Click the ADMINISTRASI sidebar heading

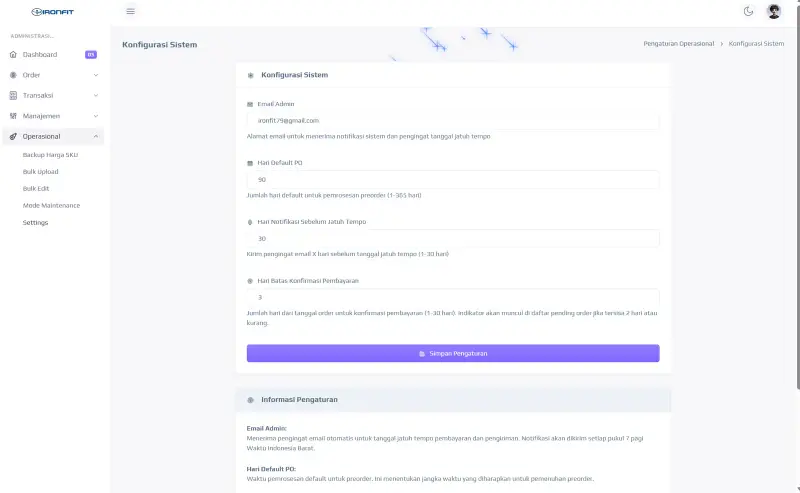(x=32, y=36)
